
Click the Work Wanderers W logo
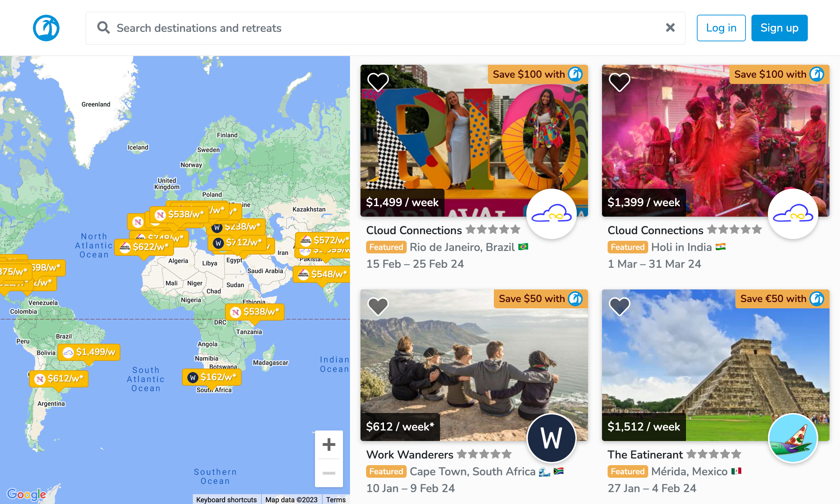pos(552,438)
